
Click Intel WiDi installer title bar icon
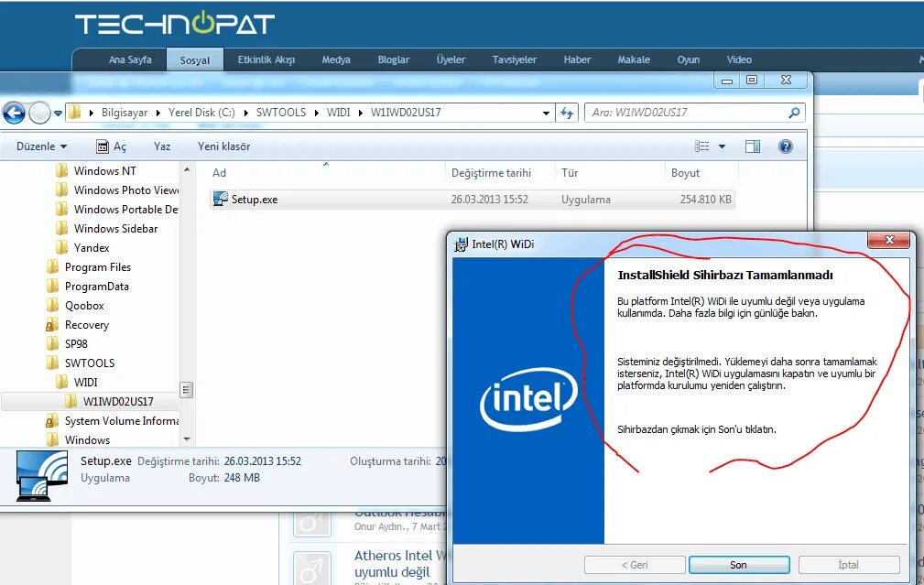point(461,244)
